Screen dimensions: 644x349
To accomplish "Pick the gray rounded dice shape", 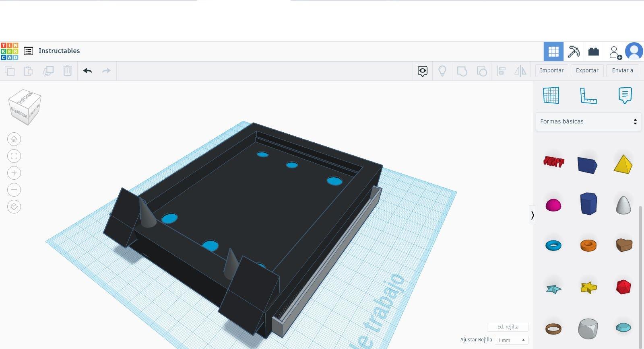I will [588, 329].
